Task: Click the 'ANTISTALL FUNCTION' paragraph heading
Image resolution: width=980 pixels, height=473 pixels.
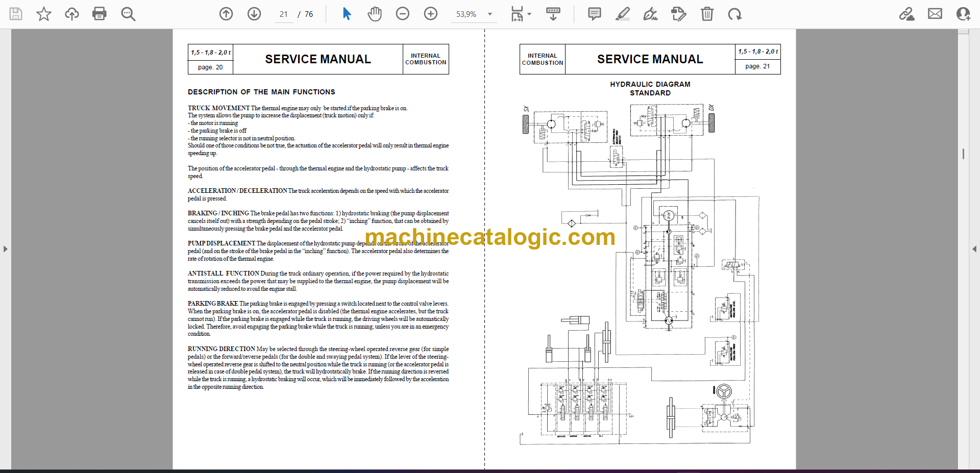Action: point(224,273)
